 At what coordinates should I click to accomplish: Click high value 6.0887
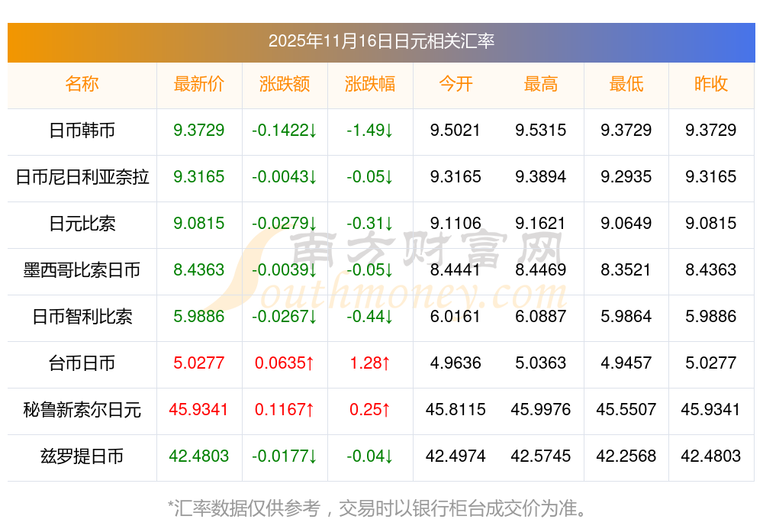[541, 317]
